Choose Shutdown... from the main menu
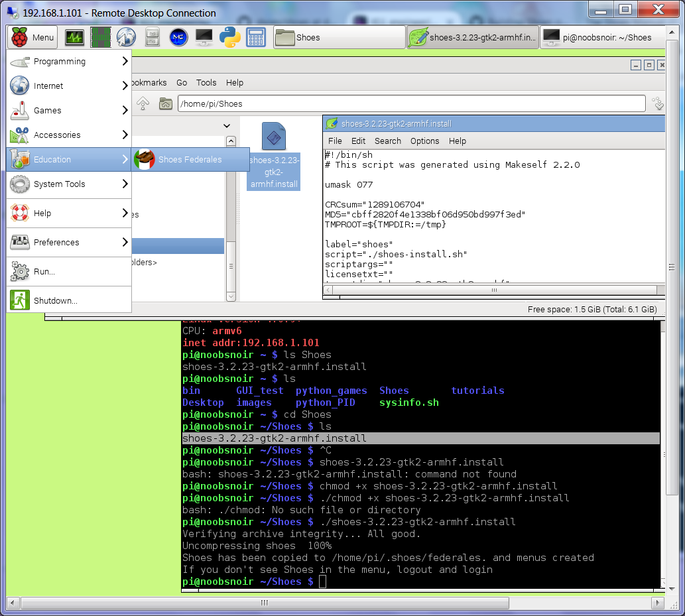Image resolution: width=685 pixels, height=616 pixels. (x=56, y=301)
